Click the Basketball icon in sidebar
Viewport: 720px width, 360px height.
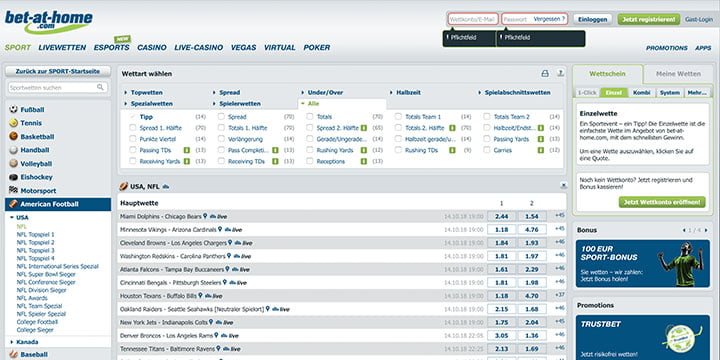[x=13, y=136]
